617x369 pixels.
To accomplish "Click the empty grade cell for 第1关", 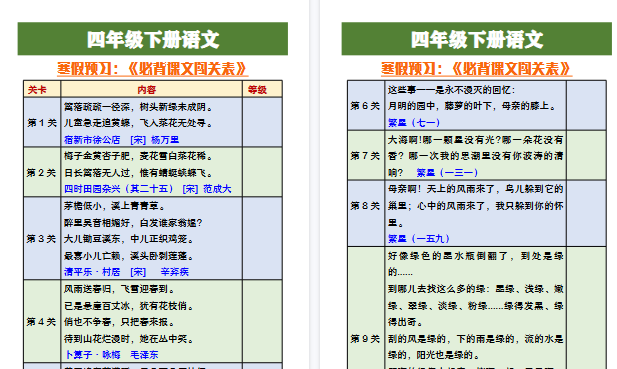I will (262, 123).
